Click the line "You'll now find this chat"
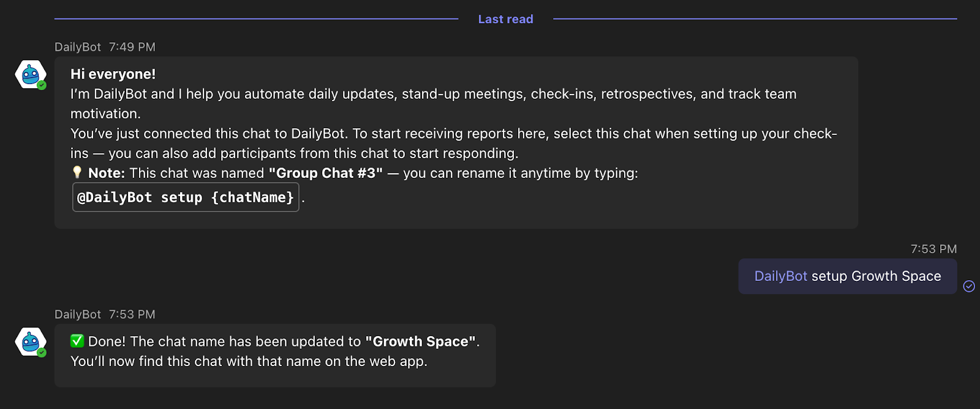Image resolution: width=980 pixels, height=409 pixels. coord(249,361)
